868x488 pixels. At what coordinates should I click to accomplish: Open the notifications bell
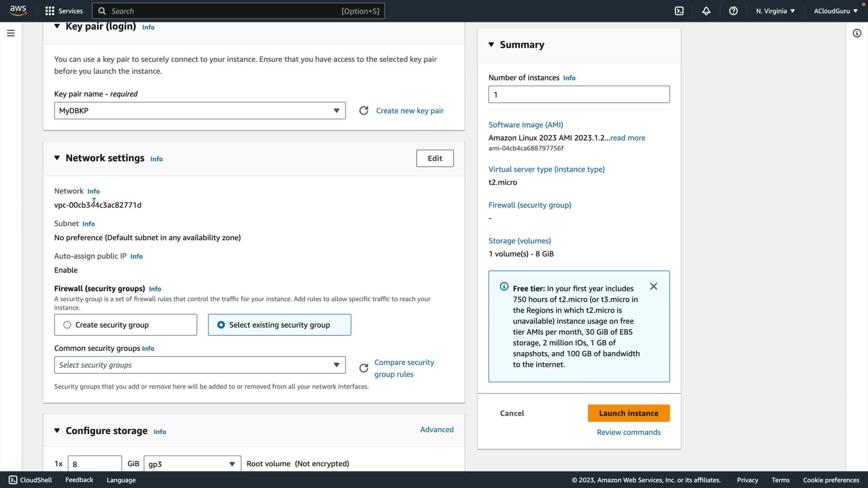tap(706, 11)
